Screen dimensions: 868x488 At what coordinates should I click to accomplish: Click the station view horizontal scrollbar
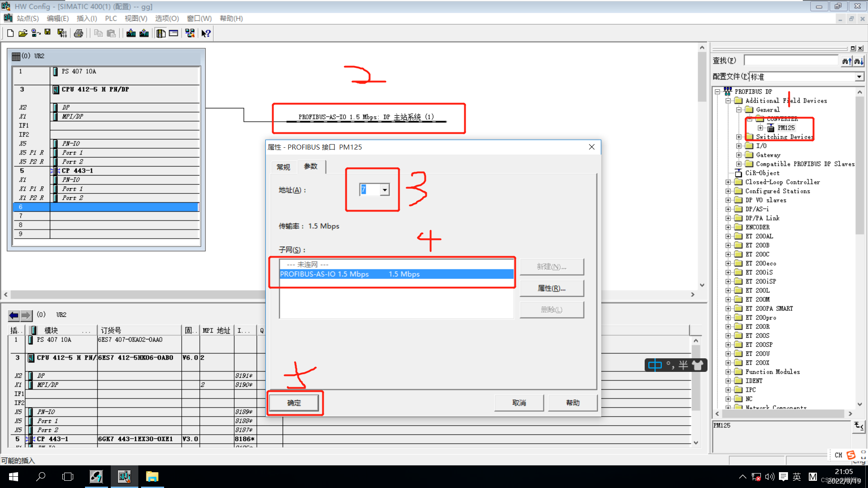coord(349,295)
